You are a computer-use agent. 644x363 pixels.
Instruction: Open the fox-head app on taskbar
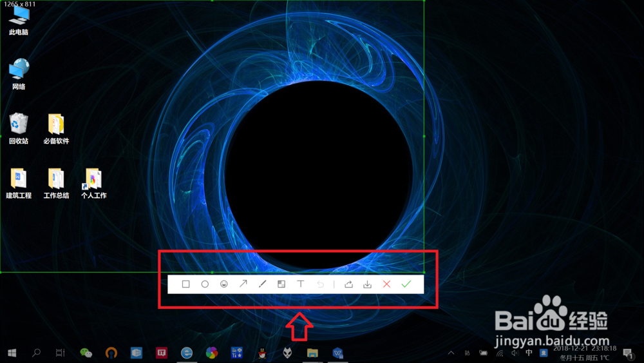click(x=287, y=353)
